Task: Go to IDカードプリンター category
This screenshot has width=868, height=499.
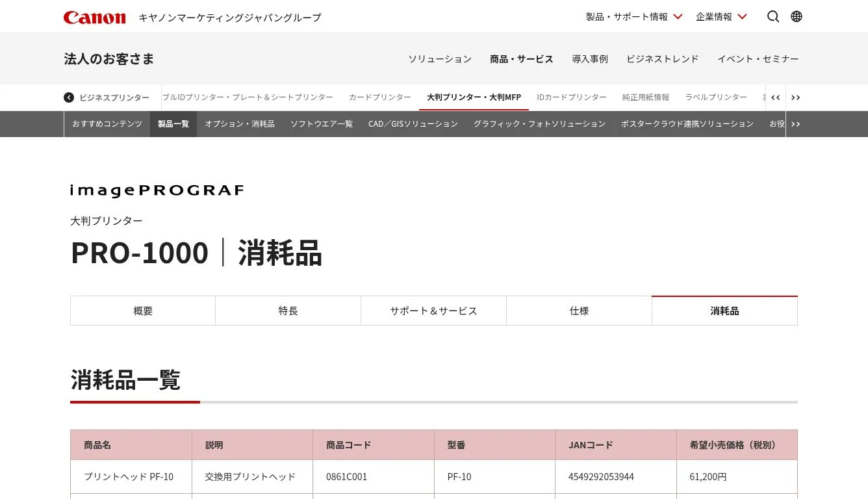Action: pyautogui.click(x=572, y=97)
